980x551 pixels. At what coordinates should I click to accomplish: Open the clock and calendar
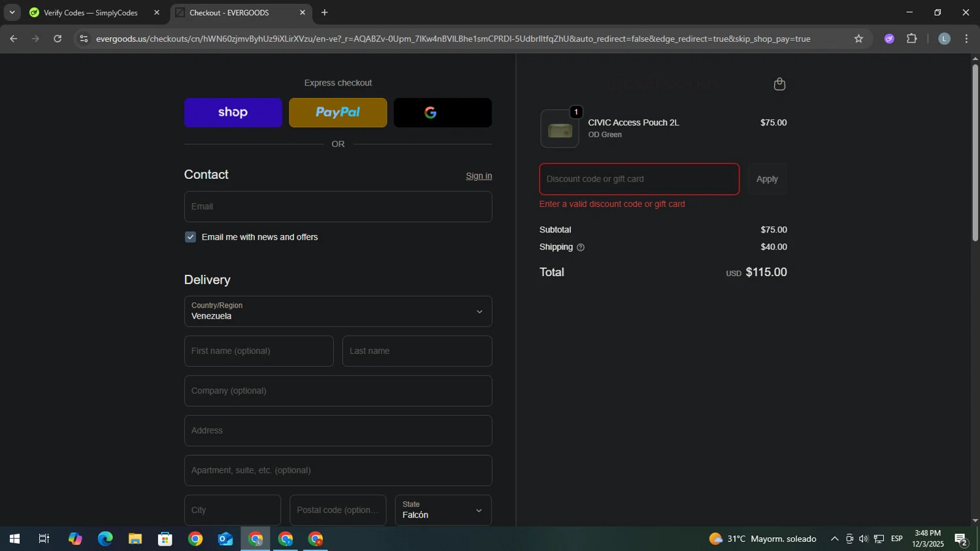click(x=928, y=539)
